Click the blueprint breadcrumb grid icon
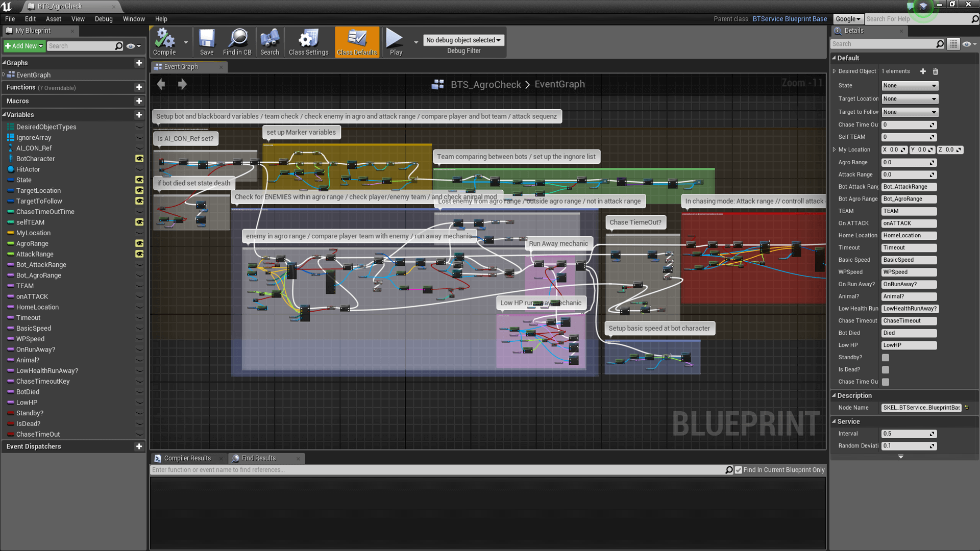 pyautogui.click(x=438, y=85)
